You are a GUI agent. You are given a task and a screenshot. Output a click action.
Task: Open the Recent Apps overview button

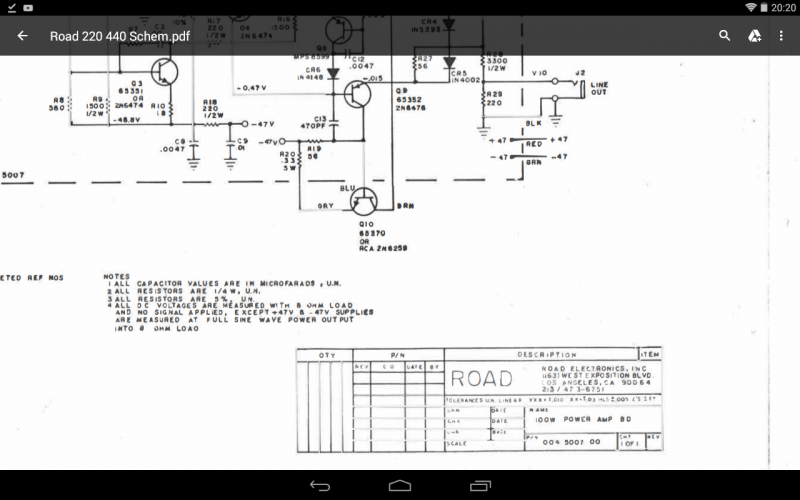[x=481, y=485]
